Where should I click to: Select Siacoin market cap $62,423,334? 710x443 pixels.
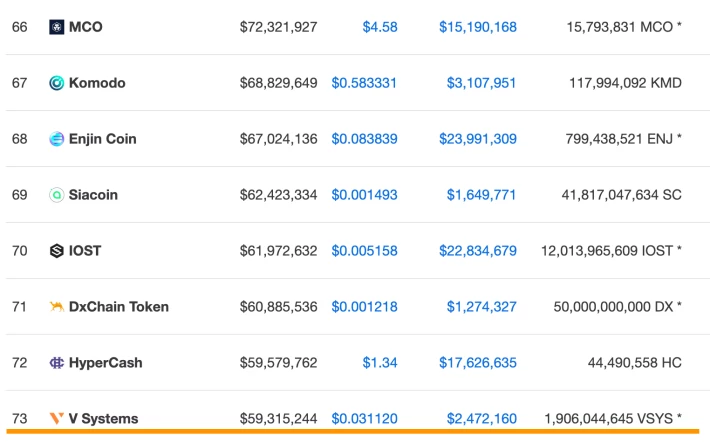pyautogui.click(x=278, y=195)
